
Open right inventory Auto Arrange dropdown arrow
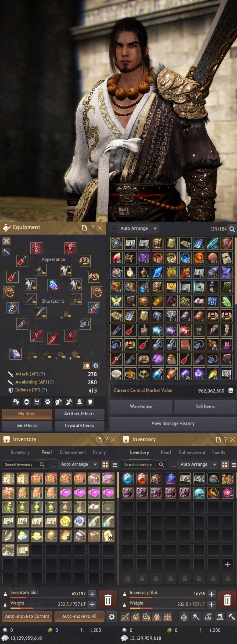(x=214, y=464)
